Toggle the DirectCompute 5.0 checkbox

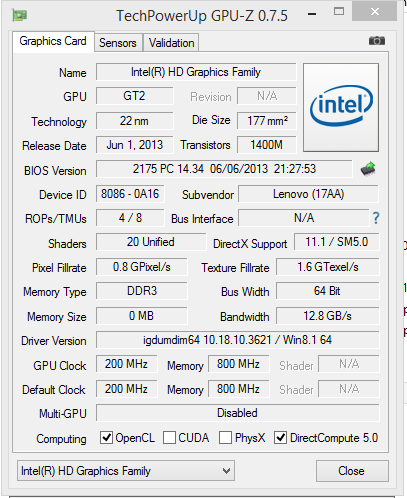pos(280,437)
